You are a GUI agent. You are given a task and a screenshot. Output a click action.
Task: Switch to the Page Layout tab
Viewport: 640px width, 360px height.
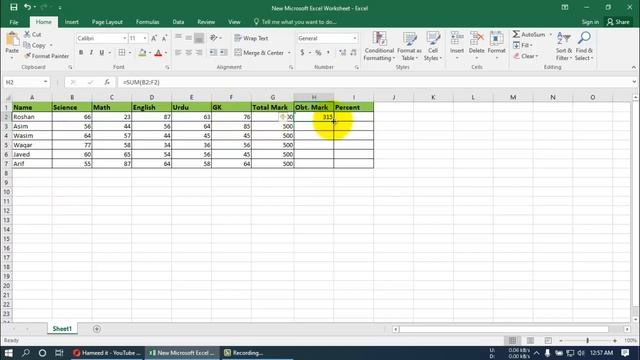click(x=107, y=22)
